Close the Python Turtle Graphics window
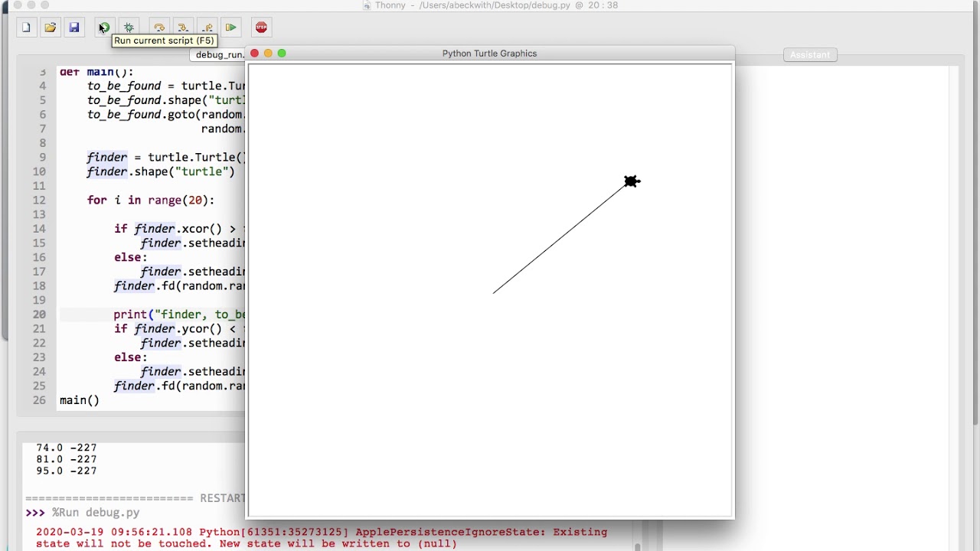This screenshot has width=980, height=551. coord(255,54)
